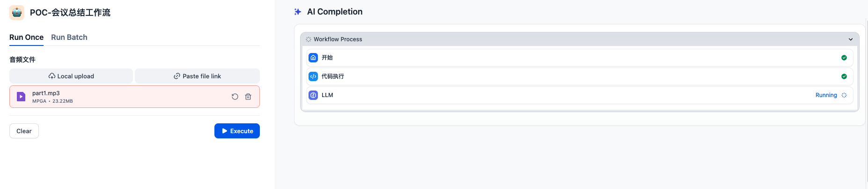Switch to the Run Batch tab
Screen dimensions: 868x189
pos(69,38)
